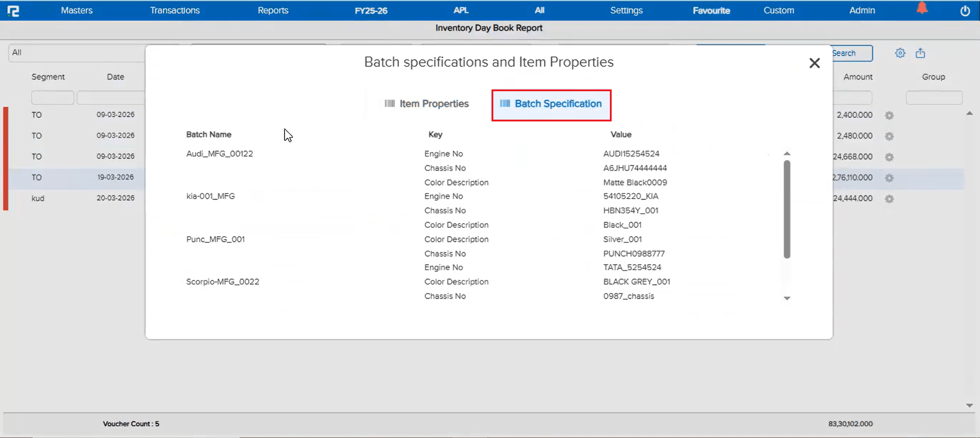The height and width of the screenshot is (438, 980).
Task: Open the FY25-26 financial year selector
Action: pyautogui.click(x=371, y=10)
